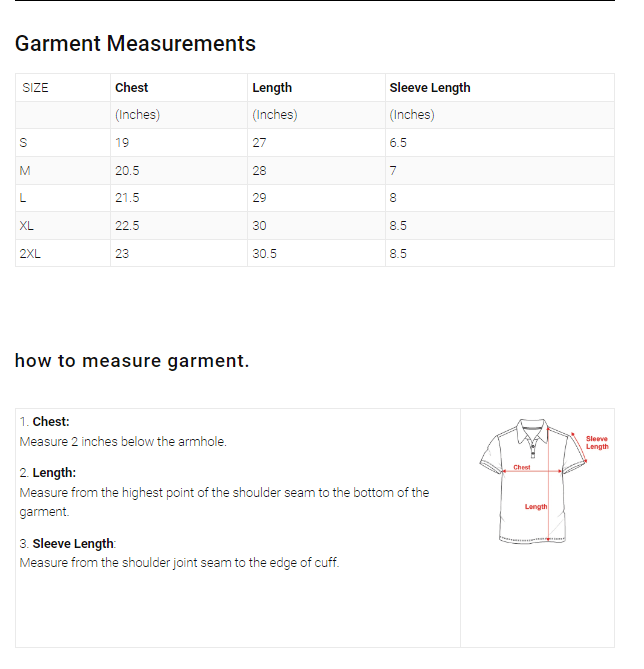Click the 2XL size row label

pyautogui.click(x=31, y=254)
